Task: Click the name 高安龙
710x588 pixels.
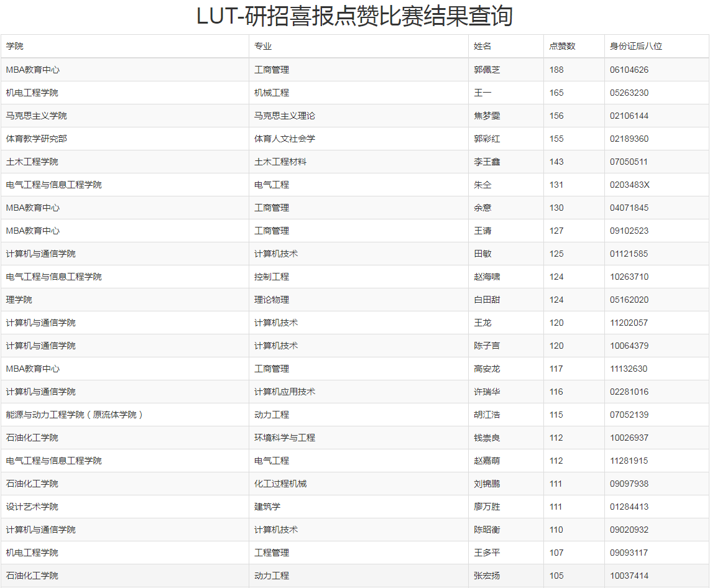Action: [487, 370]
